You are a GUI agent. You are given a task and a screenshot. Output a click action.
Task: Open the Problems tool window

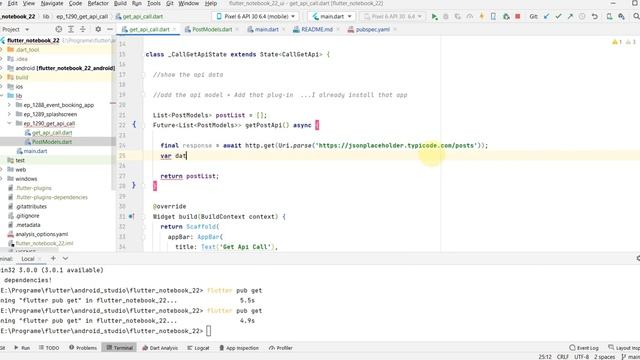click(x=83, y=348)
